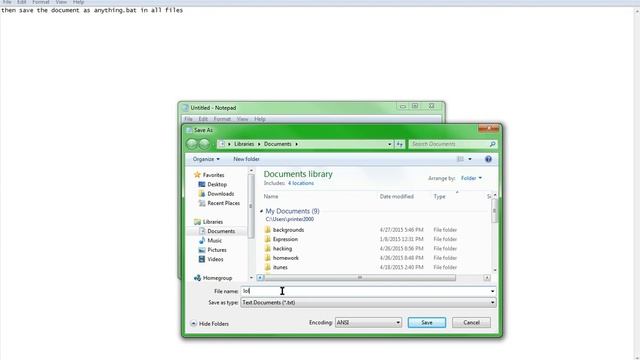The image size is (640, 360).
Task: Select Recent Places in navigation pane
Action: point(223,203)
